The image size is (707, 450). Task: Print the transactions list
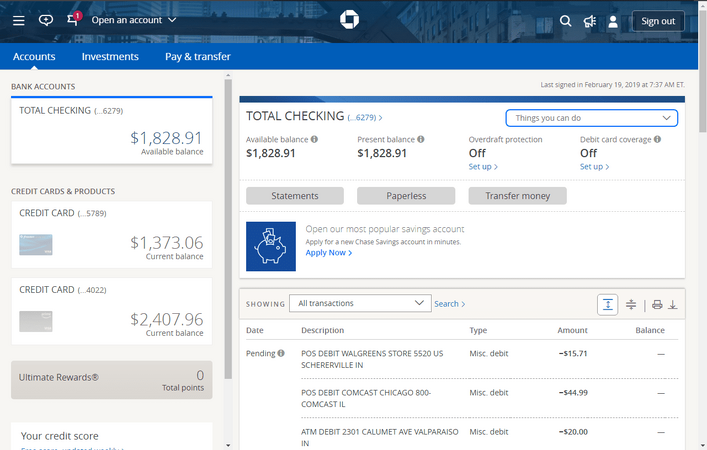[x=657, y=304]
